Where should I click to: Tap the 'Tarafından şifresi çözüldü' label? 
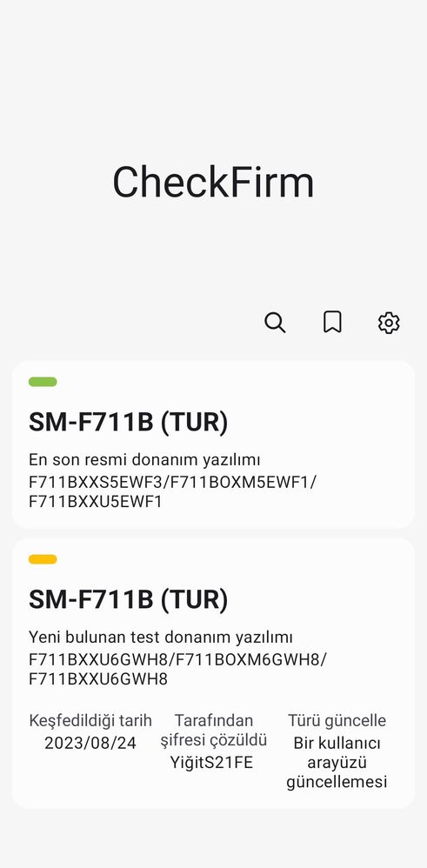point(213,731)
